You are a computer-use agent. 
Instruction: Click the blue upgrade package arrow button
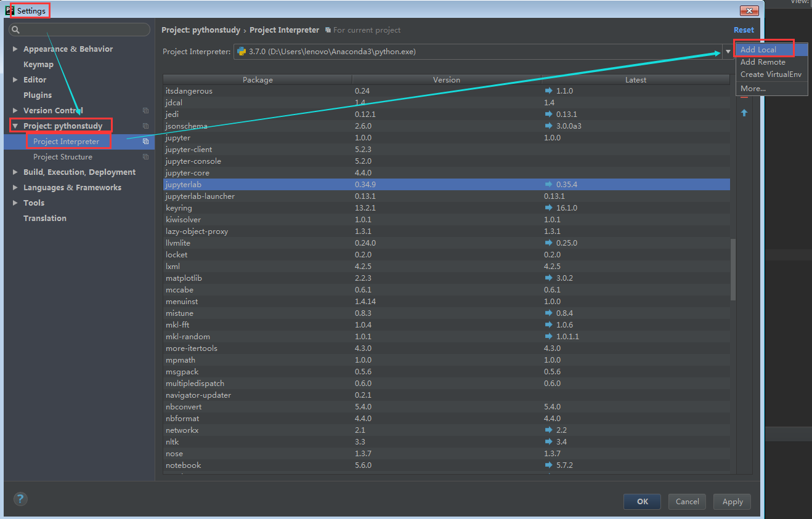pyautogui.click(x=744, y=113)
